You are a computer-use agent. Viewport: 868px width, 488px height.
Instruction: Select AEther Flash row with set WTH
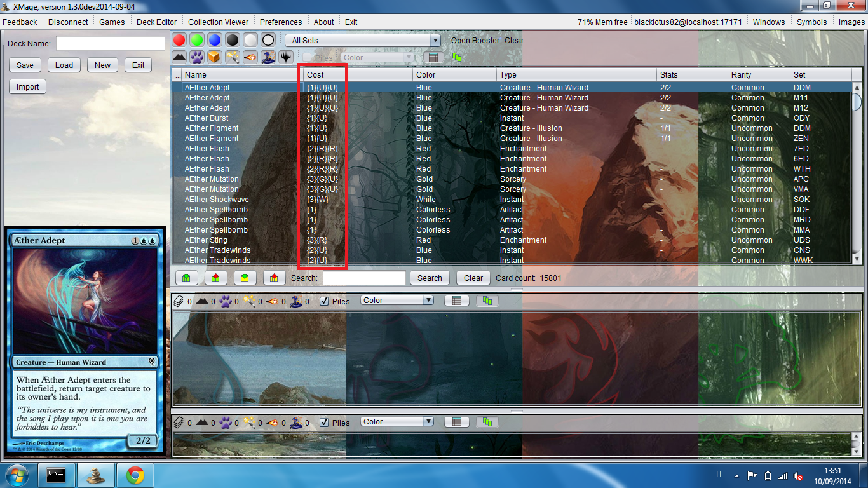tap(512, 169)
